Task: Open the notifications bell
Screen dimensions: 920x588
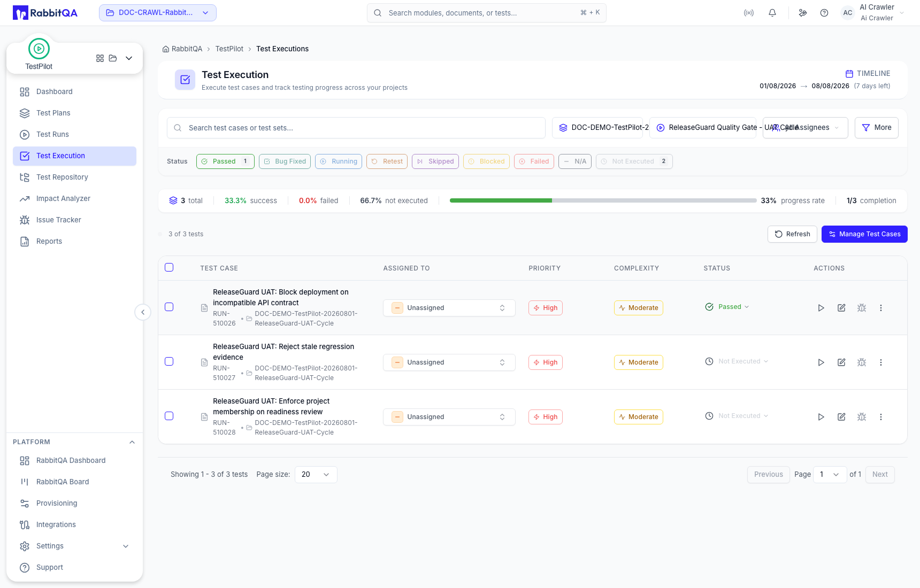Action: (x=772, y=13)
